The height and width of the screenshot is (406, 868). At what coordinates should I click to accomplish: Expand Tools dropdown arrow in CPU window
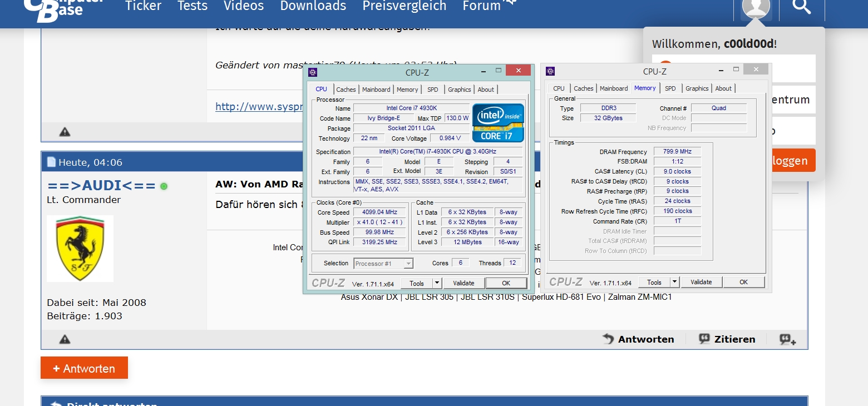click(x=437, y=283)
